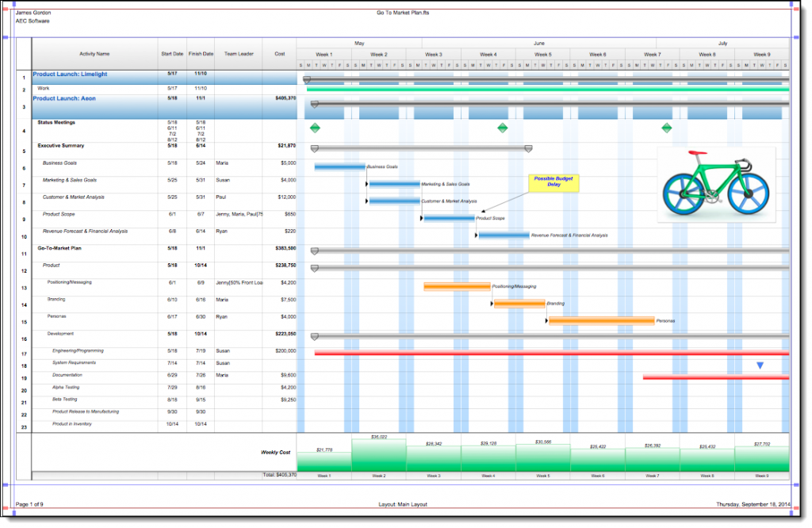Select the Team Leader column header
812x528 pixels.
[x=239, y=54]
